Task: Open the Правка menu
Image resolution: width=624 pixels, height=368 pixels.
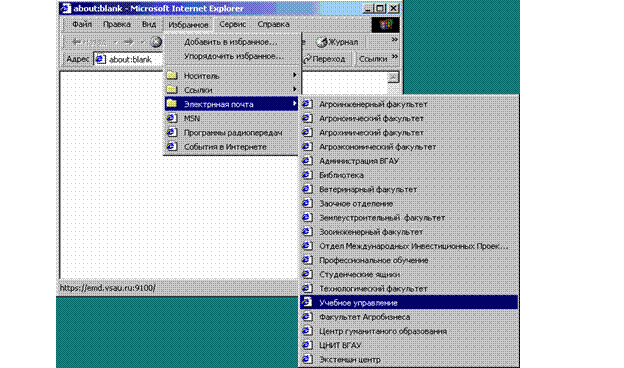Action: pyautogui.click(x=117, y=24)
